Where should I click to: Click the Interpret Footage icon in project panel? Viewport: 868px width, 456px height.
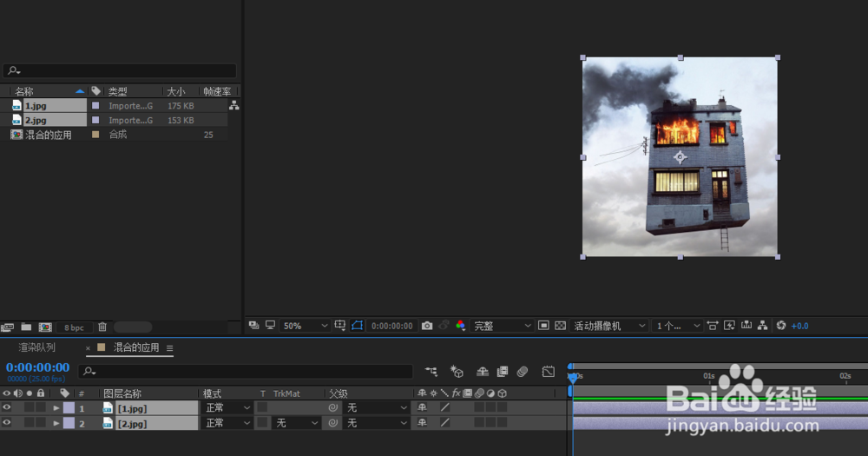point(7,327)
